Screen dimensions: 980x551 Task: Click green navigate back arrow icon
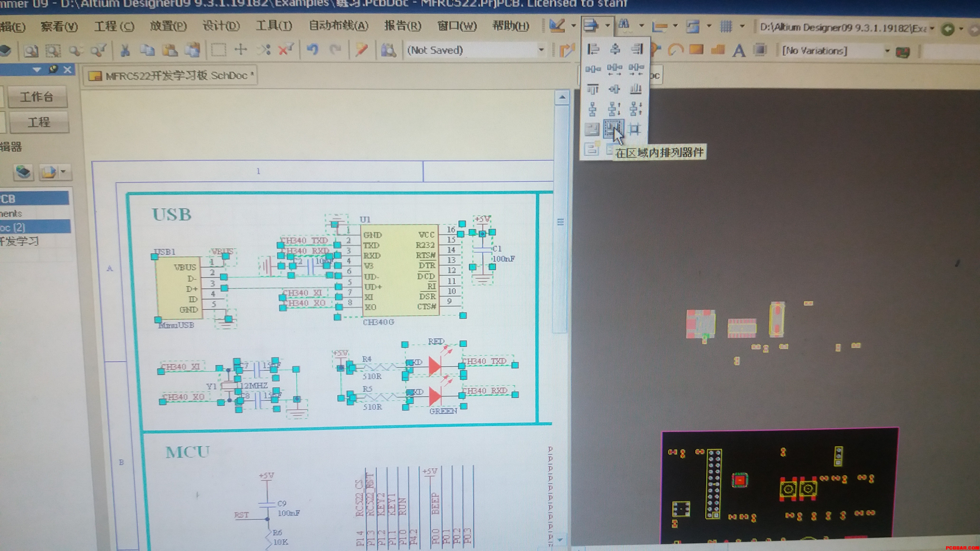pos(948,29)
